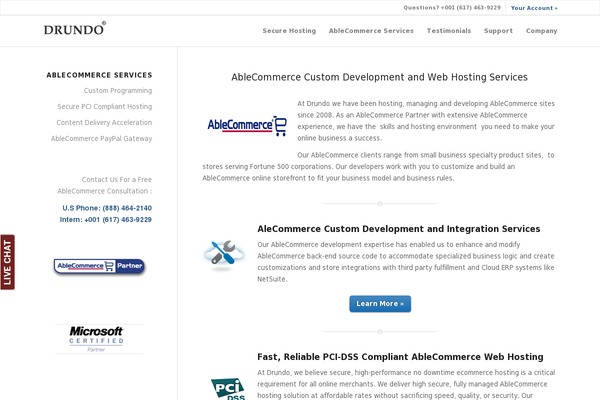Click the wrench and screwdriver tools icon
Viewport: 600px width, 400px height.
pyautogui.click(x=224, y=253)
